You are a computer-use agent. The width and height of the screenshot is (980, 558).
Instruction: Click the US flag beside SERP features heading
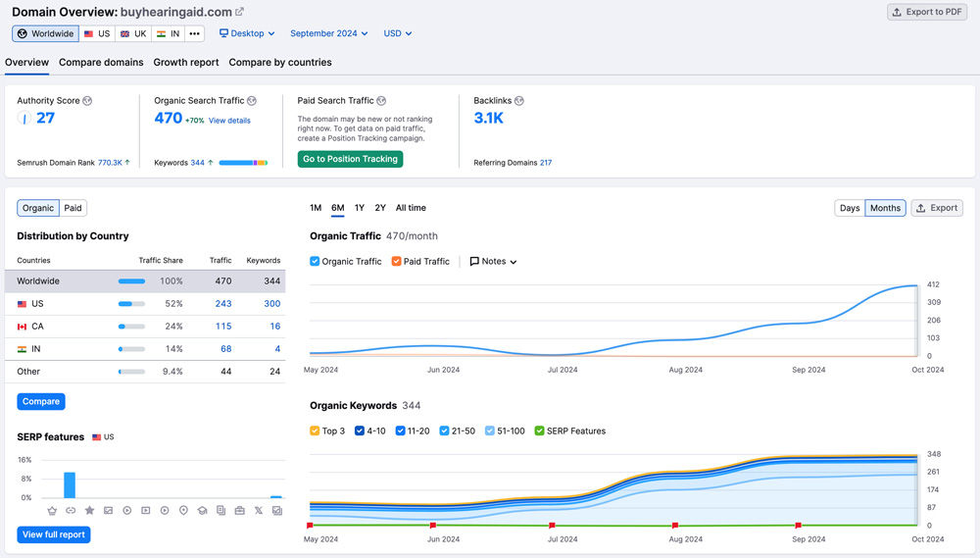coord(96,437)
